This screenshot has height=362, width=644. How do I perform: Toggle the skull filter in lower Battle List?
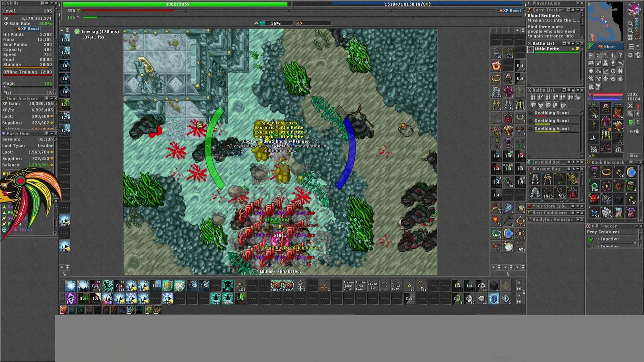coord(548,105)
